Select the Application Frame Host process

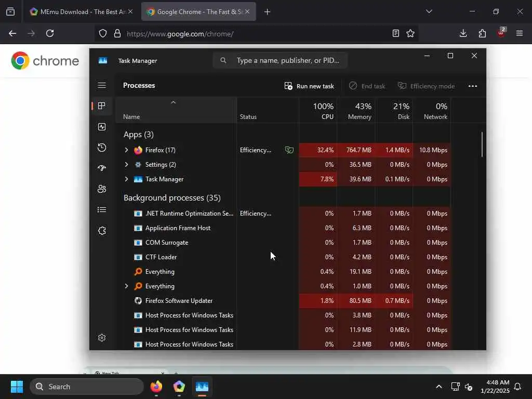click(x=283, y=228)
